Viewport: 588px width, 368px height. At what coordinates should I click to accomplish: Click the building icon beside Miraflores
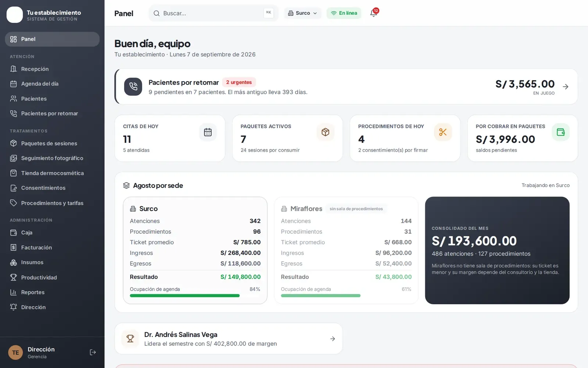point(284,209)
